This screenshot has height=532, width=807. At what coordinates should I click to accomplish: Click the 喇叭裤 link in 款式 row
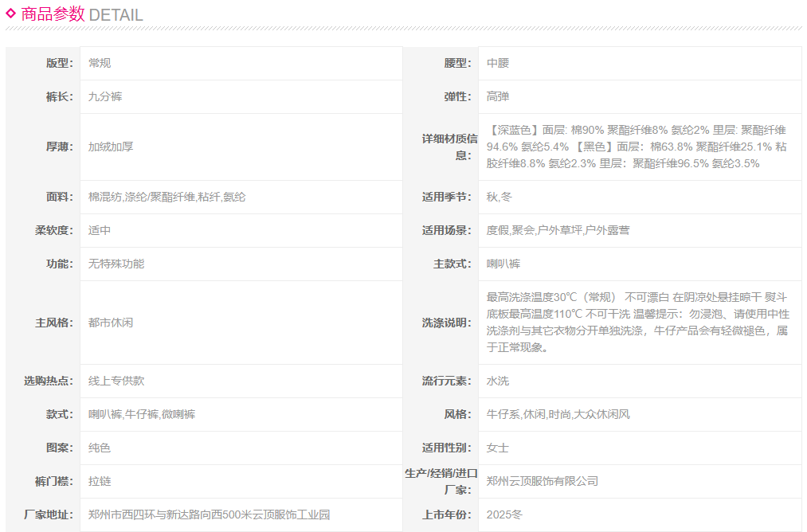(105, 414)
